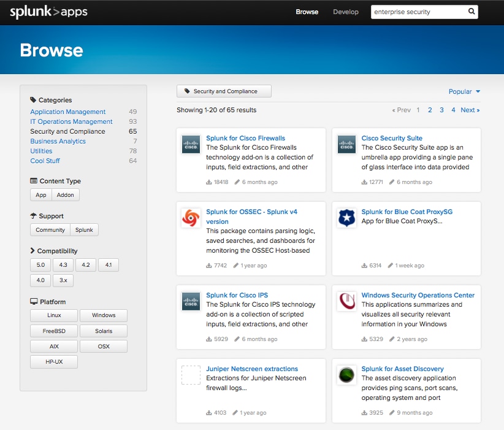This screenshot has height=430, width=504.
Task: Click the Content Type list icon
Action: point(34,181)
